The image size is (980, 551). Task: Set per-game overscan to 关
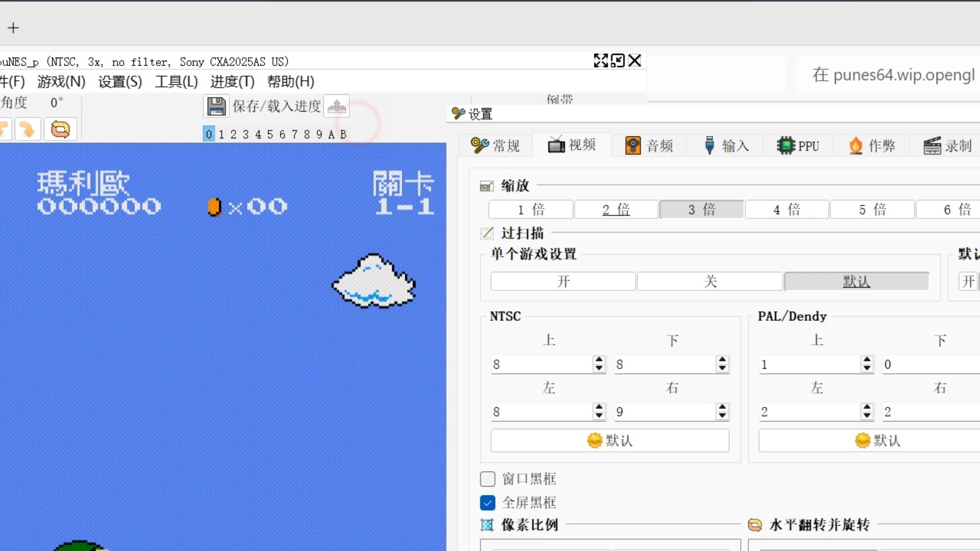click(709, 281)
